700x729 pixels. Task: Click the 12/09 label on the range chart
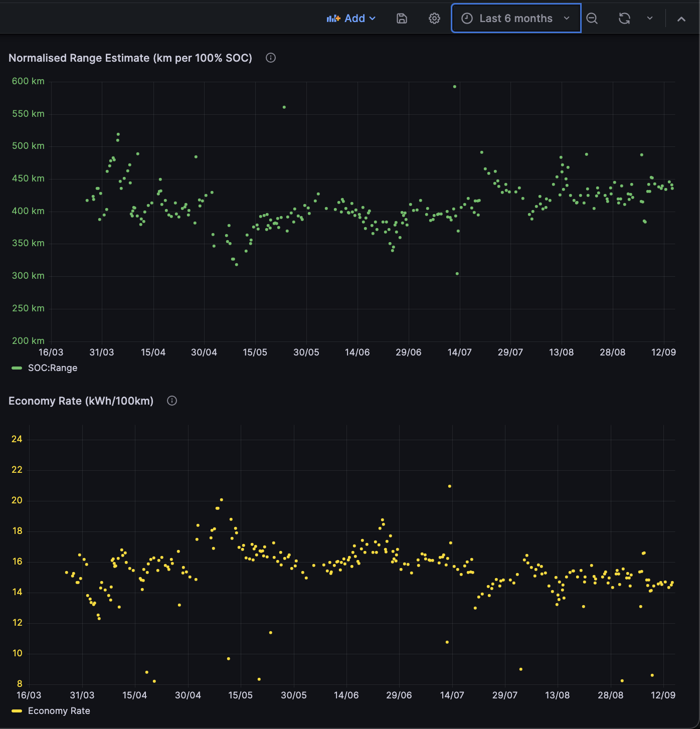663,352
